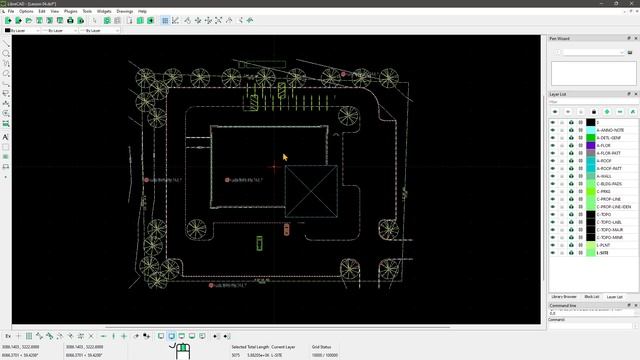
Task: Select the Text tool in left toolbar
Action: [6, 137]
